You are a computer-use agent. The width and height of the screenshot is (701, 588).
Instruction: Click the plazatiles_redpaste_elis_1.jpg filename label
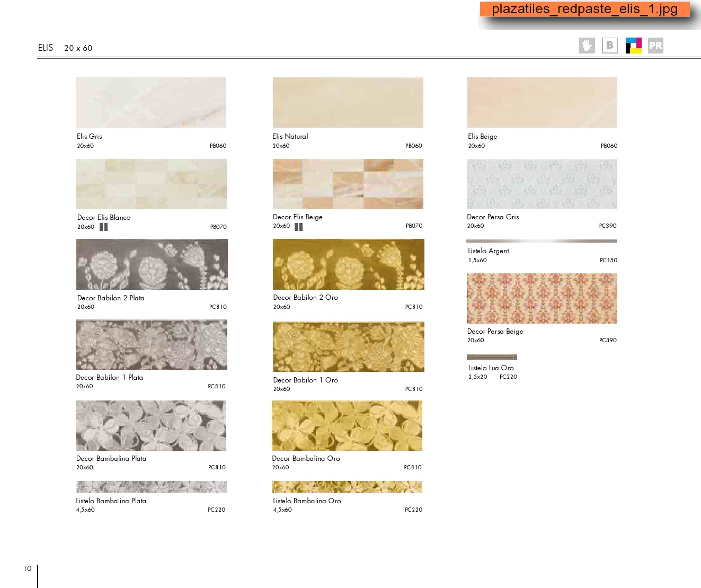coord(585,9)
